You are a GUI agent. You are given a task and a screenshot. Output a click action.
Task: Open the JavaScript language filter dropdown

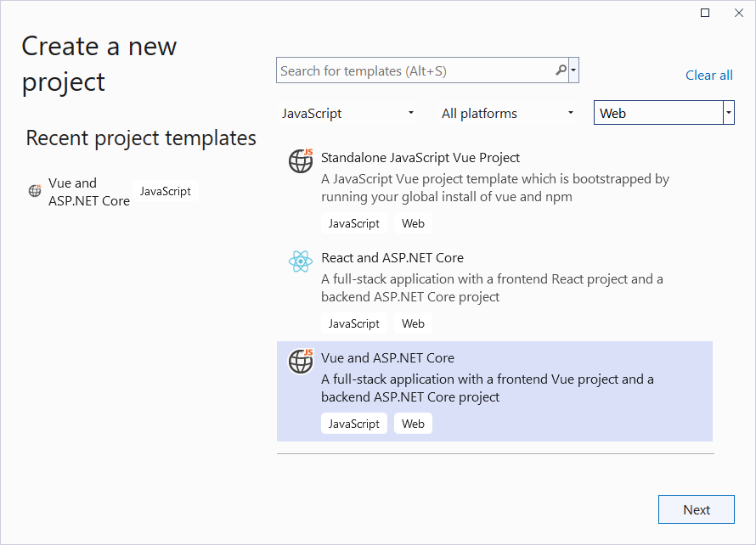click(x=347, y=113)
